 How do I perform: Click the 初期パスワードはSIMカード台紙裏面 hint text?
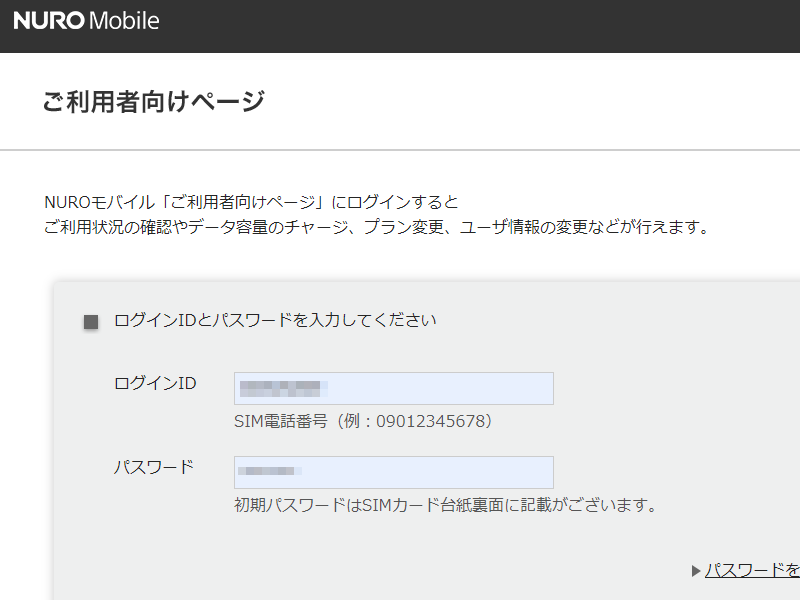445,505
